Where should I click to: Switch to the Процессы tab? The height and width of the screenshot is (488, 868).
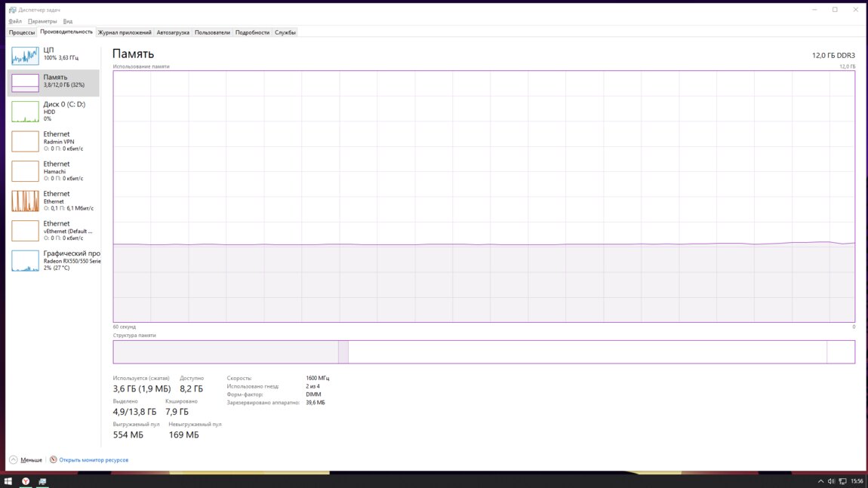click(x=22, y=32)
